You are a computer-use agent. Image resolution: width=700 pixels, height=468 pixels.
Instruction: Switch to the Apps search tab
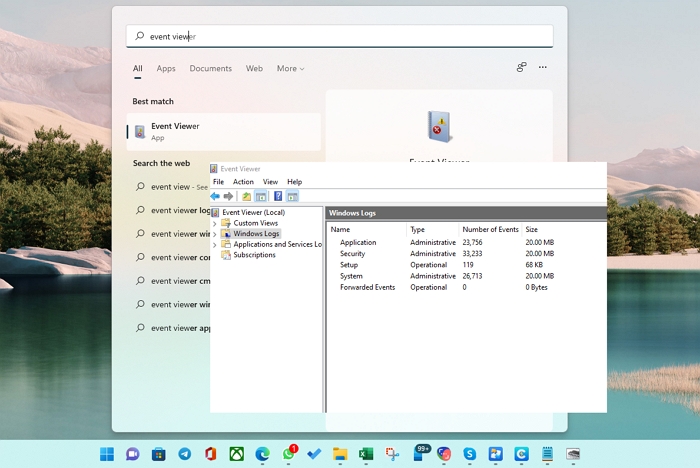[166, 68]
